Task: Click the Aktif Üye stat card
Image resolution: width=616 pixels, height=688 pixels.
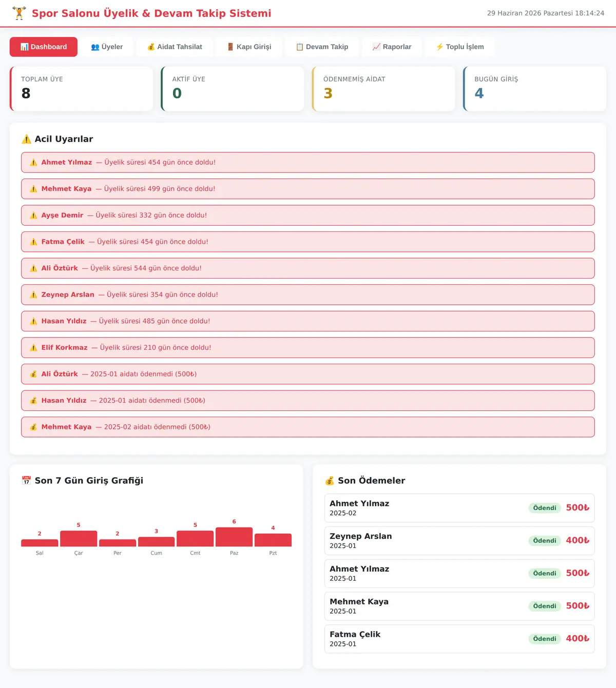Action: pos(233,89)
